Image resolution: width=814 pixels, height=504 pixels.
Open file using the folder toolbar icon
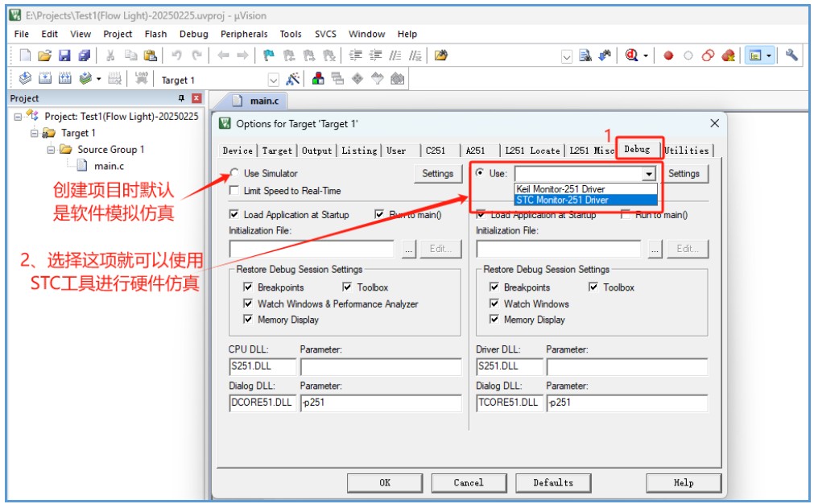44,55
